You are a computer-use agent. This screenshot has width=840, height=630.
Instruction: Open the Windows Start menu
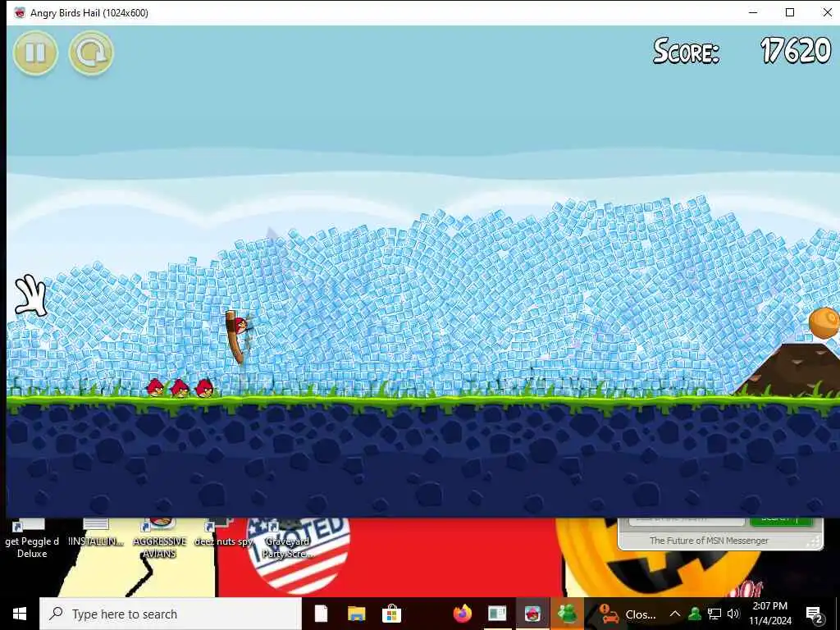coord(20,614)
